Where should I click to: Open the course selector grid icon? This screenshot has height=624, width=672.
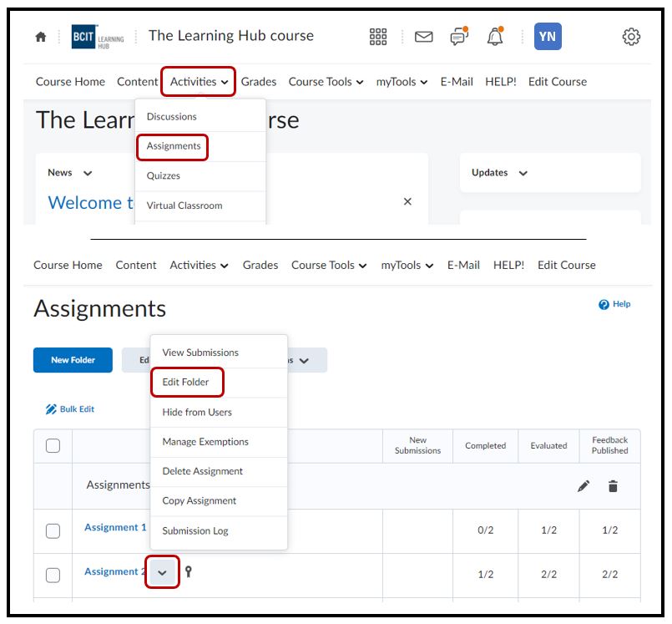[378, 37]
